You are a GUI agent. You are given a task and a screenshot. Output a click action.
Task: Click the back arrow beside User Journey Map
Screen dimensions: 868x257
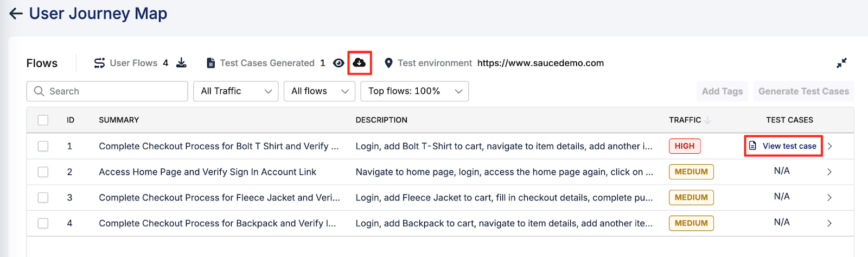16,14
